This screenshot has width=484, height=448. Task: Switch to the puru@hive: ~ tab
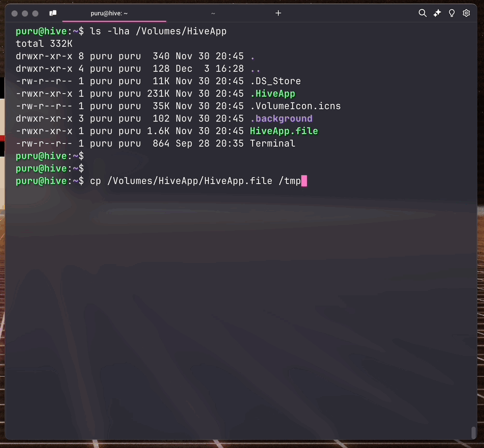(x=109, y=14)
